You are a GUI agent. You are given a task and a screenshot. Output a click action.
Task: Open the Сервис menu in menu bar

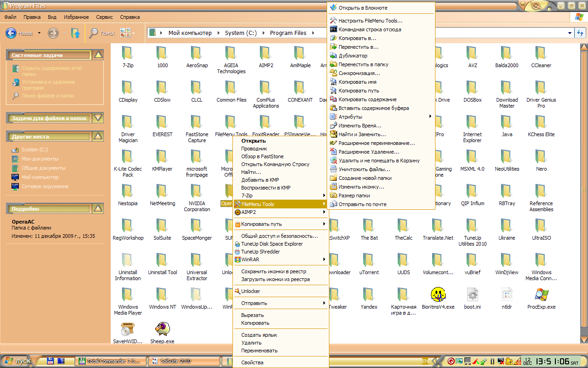(x=104, y=17)
